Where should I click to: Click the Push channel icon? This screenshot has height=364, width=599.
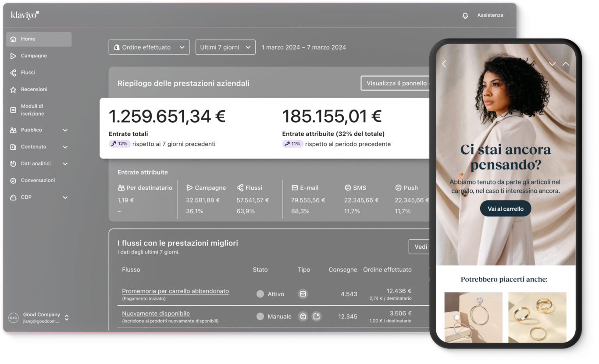(398, 187)
